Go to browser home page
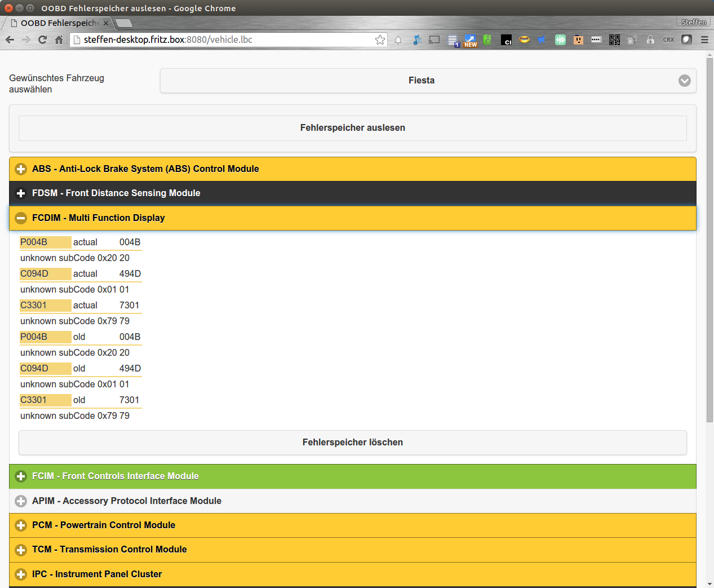 [59, 39]
